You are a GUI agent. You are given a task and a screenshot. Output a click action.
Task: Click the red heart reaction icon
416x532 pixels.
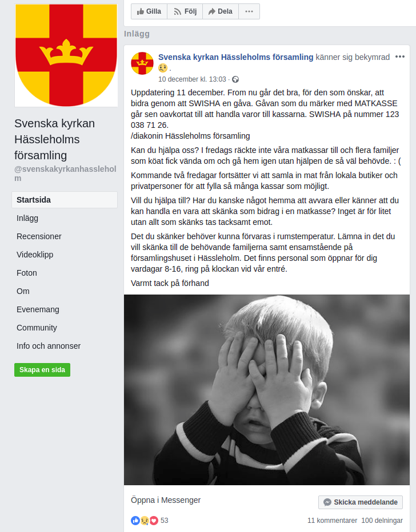click(x=154, y=520)
